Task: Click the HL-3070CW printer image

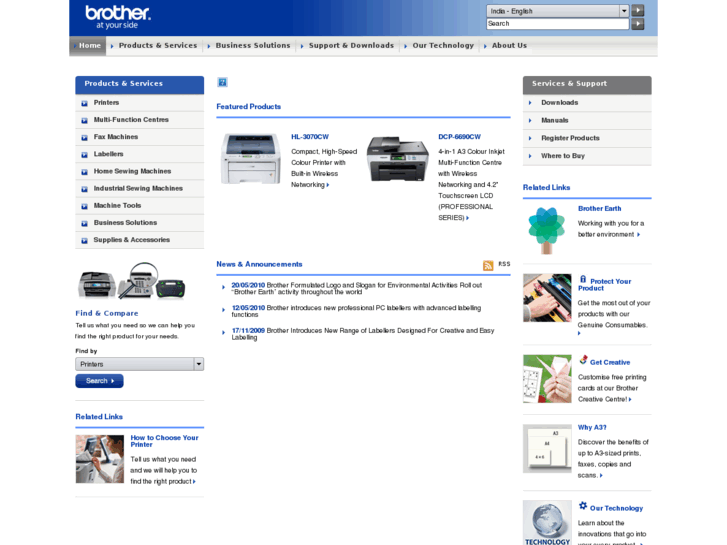Action: point(250,158)
